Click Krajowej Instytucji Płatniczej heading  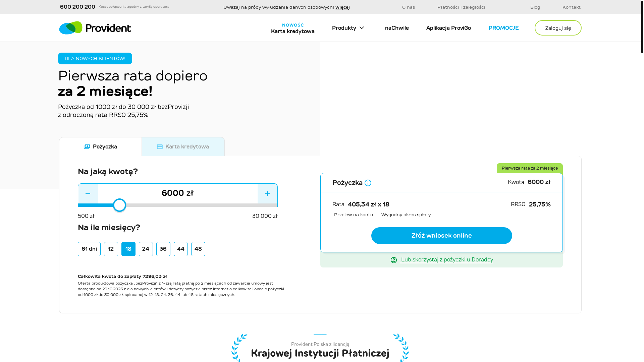[x=320, y=353]
